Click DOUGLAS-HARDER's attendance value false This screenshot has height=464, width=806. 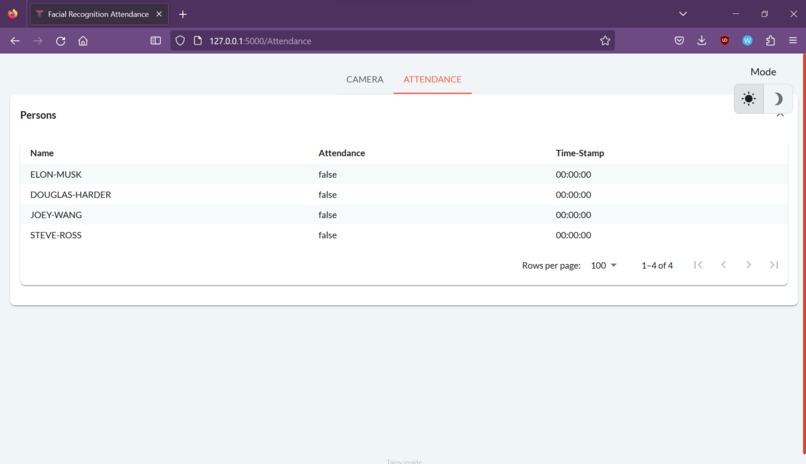click(327, 194)
